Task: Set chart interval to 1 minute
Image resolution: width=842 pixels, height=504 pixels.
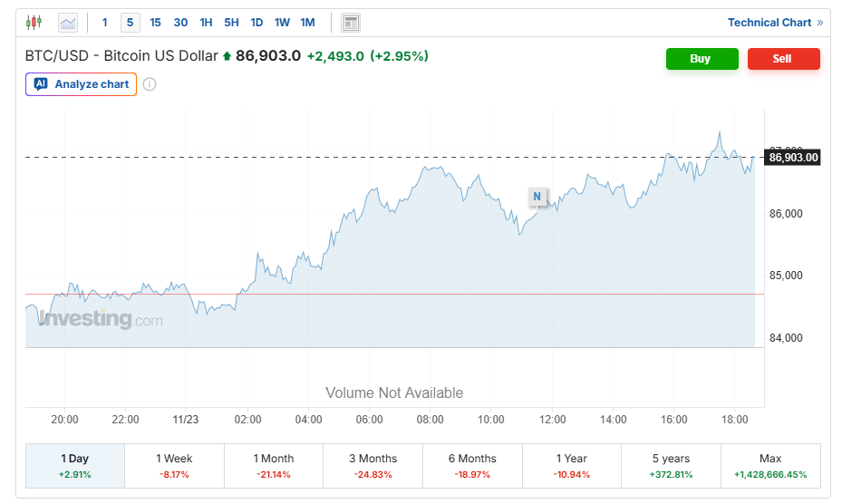Action: coord(105,23)
